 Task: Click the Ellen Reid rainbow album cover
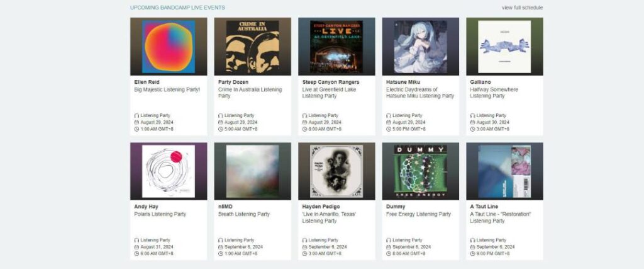(169, 47)
